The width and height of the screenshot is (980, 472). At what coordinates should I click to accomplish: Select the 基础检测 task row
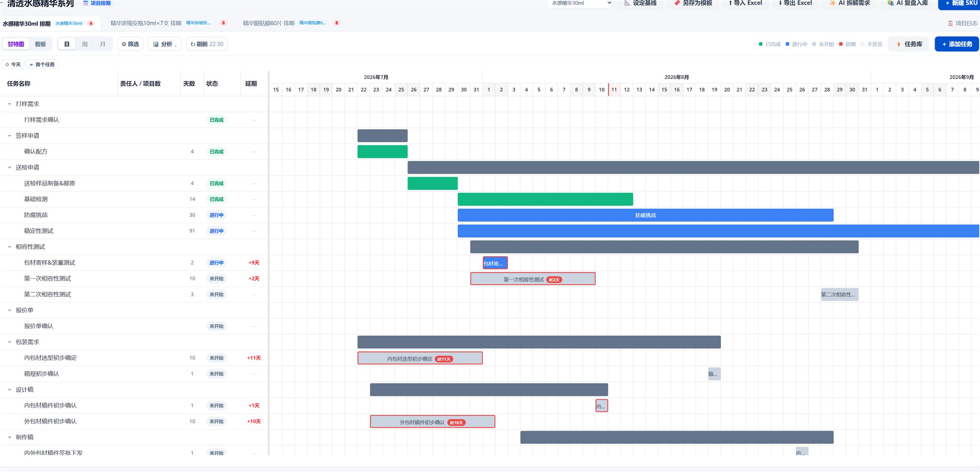tap(134, 199)
